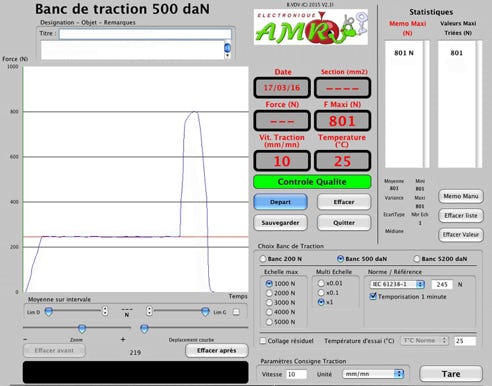Open the mm/mn unit dropdown
This screenshot has height=386, width=492.
point(373,374)
